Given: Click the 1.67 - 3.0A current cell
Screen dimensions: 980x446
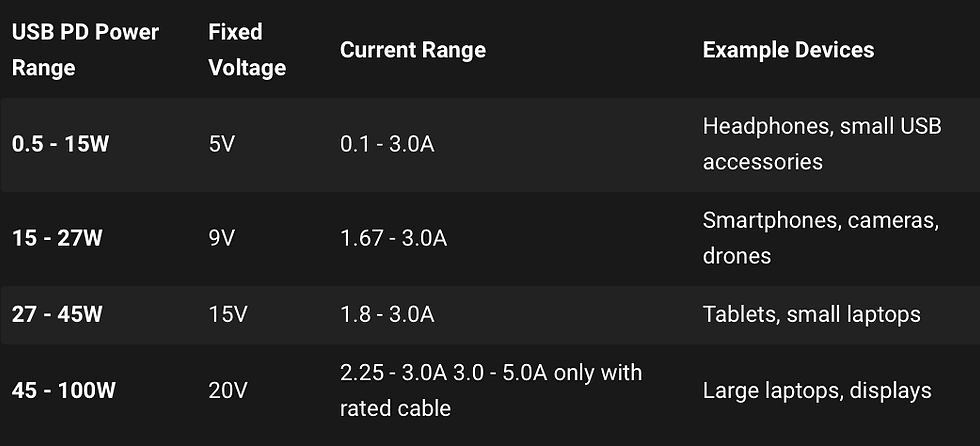Looking at the screenshot, I should (x=394, y=238).
